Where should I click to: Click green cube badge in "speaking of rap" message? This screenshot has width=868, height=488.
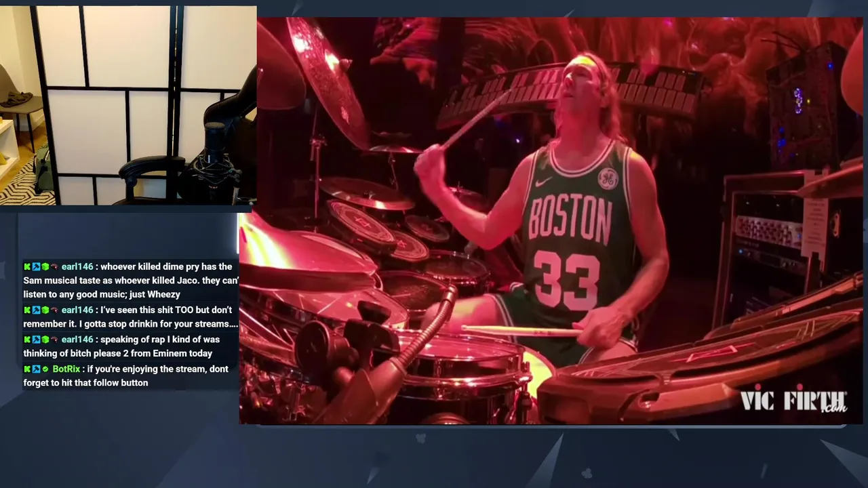pyautogui.click(x=45, y=340)
